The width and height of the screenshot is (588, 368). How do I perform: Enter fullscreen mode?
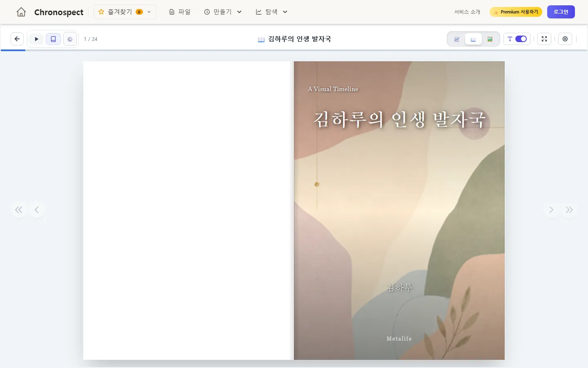click(x=544, y=39)
